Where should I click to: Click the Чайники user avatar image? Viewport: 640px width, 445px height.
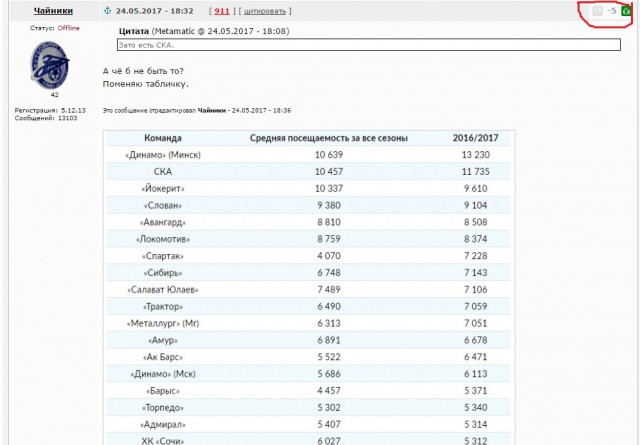click(x=50, y=65)
